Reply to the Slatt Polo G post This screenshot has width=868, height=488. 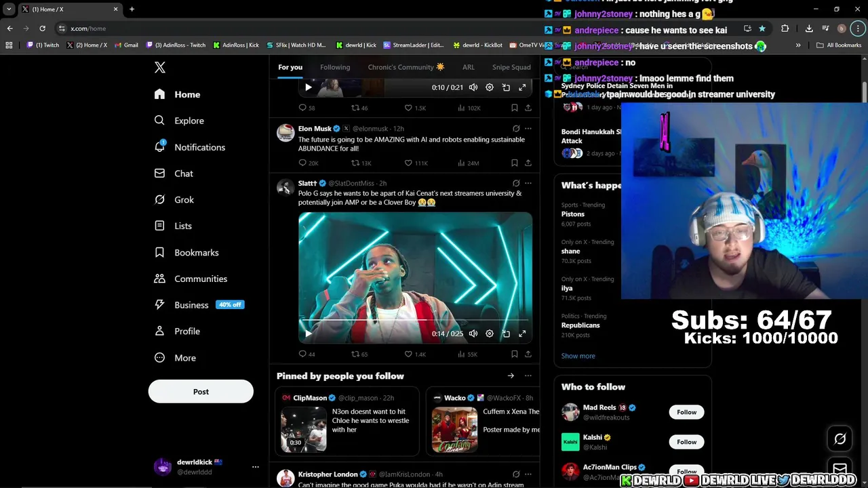click(x=307, y=354)
